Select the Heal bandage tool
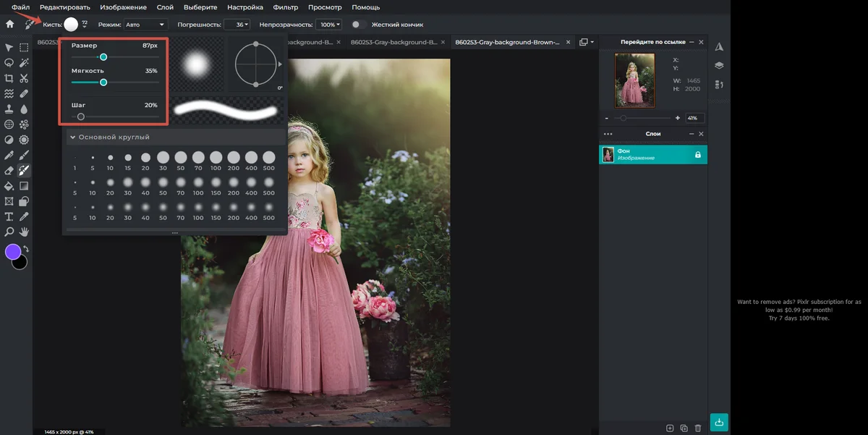Image resolution: width=868 pixels, height=435 pixels. (x=24, y=93)
